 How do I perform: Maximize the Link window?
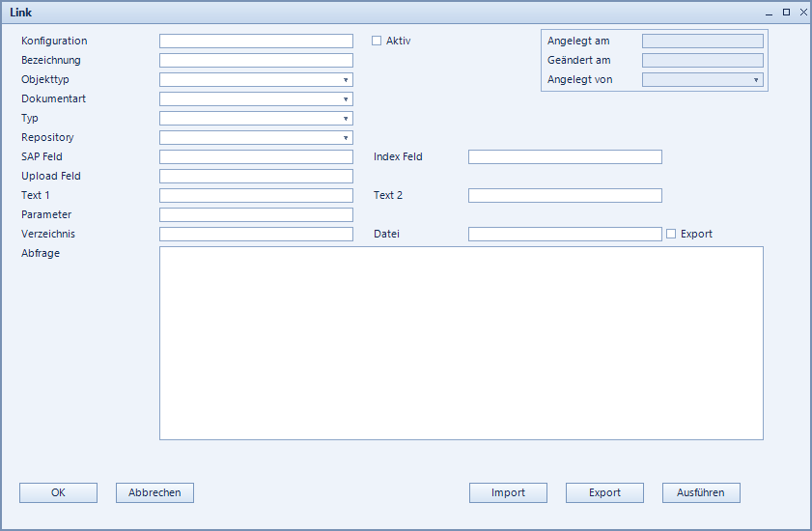point(786,12)
